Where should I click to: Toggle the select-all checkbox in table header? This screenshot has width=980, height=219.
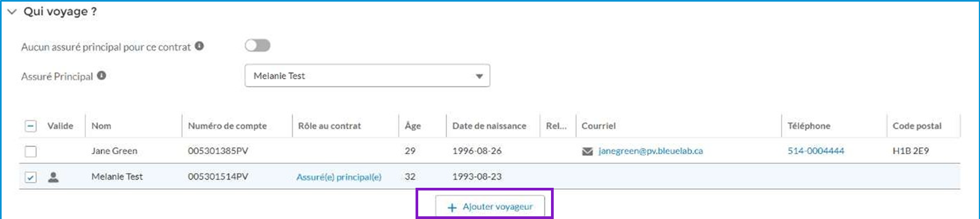pyautogui.click(x=31, y=126)
